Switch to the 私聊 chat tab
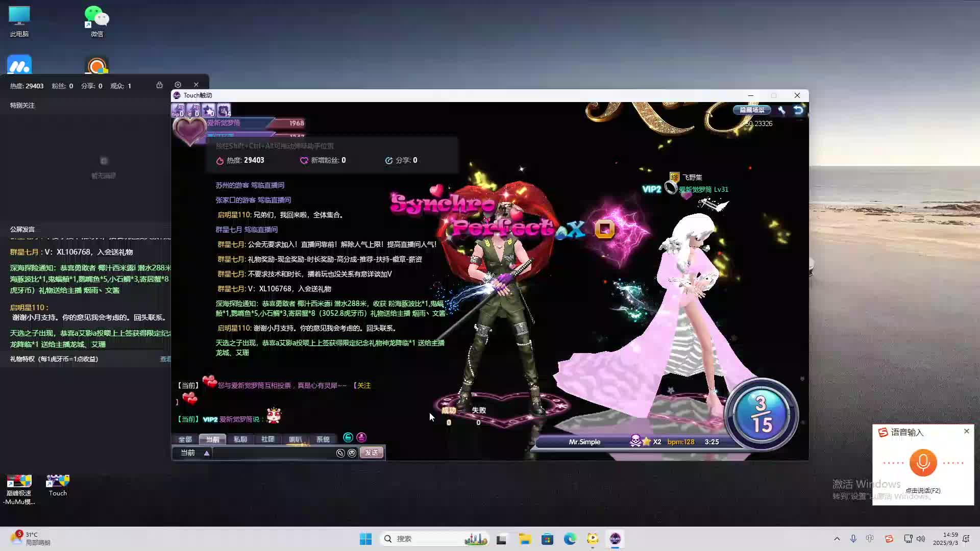The image size is (980, 551). point(240,439)
